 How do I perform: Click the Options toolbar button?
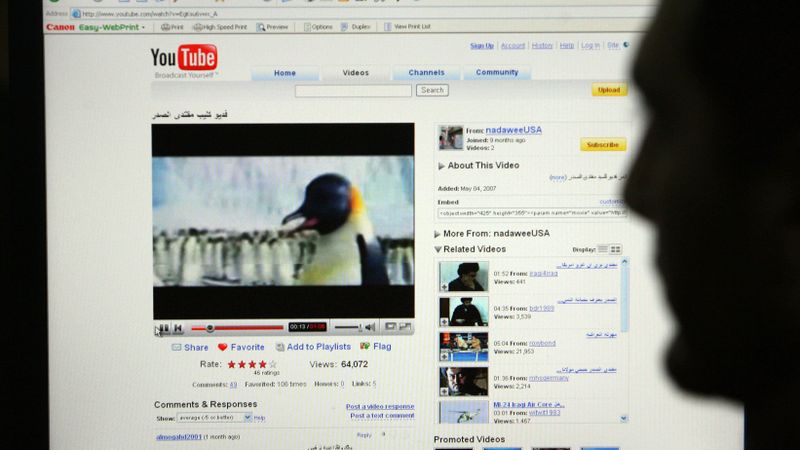318,27
